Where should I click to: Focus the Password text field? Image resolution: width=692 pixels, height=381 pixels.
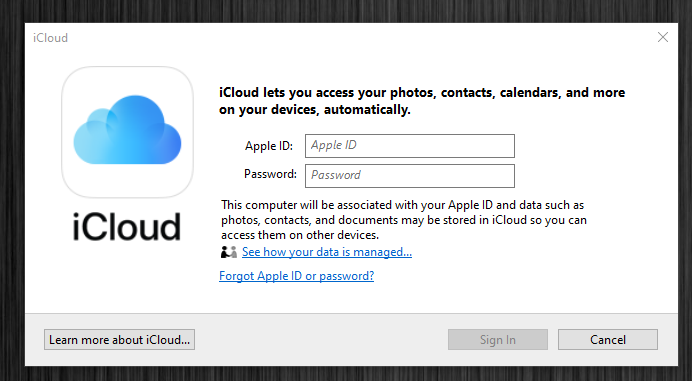pos(410,176)
